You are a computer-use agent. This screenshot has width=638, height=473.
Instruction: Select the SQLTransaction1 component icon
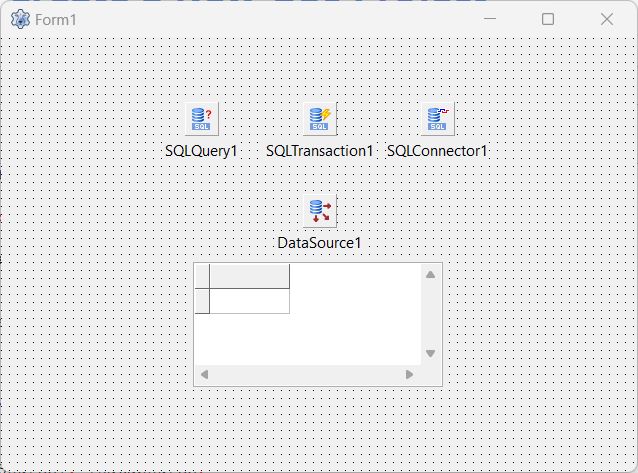tap(320, 118)
